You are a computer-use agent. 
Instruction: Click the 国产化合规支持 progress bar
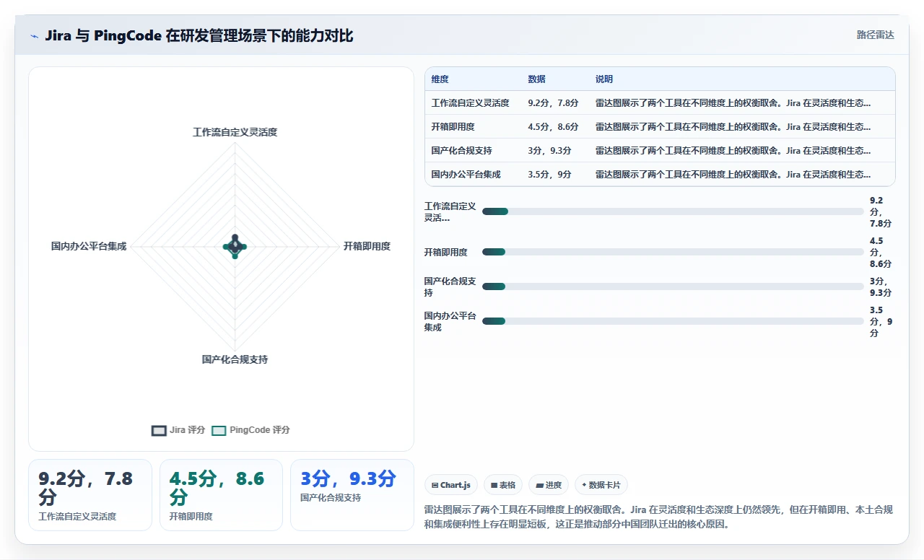[x=673, y=286]
